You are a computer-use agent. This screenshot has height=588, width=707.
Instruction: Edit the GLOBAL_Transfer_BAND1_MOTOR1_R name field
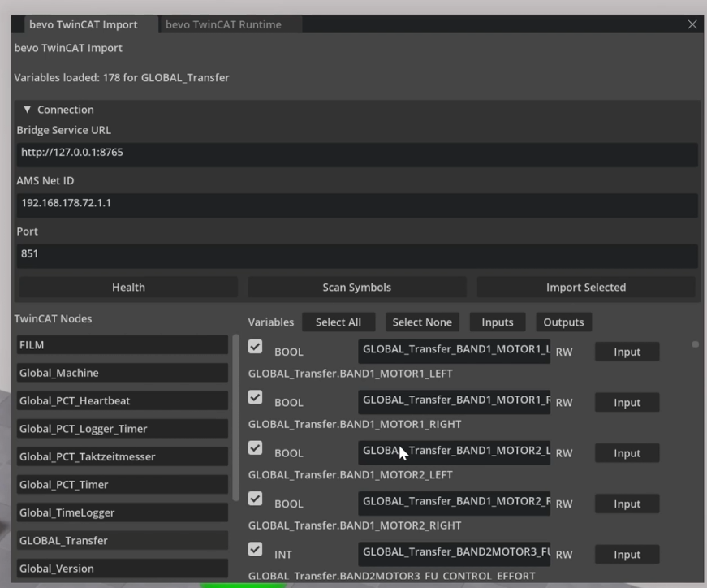[454, 402]
